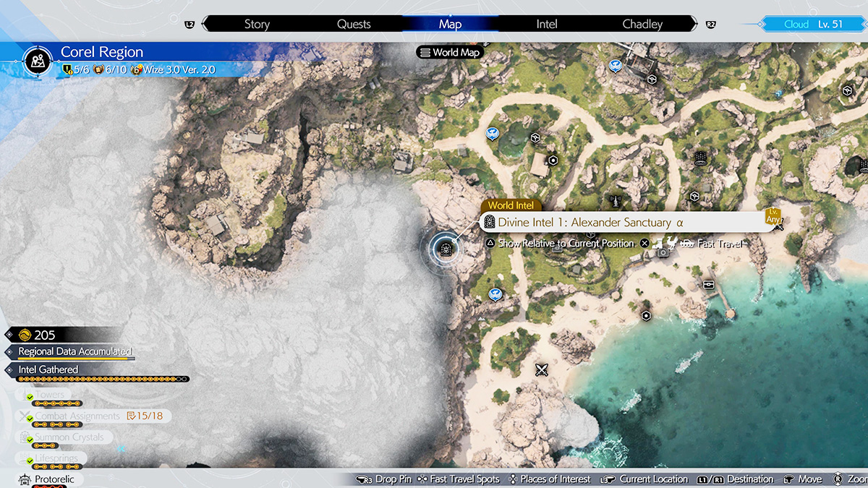Click the gold data points coin icon
Viewport: 868px width, 488px height.
coord(24,335)
